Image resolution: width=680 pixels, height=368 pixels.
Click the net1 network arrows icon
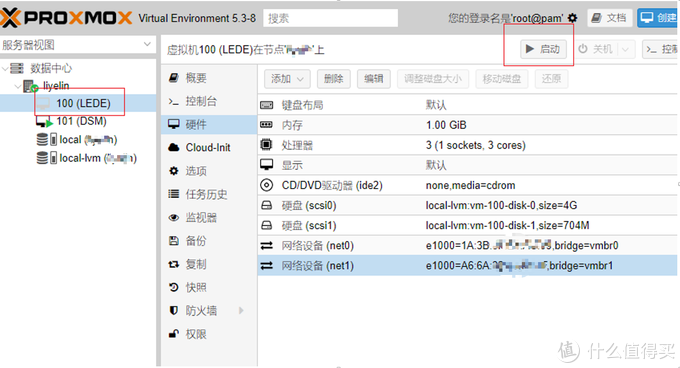[x=266, y=266]
